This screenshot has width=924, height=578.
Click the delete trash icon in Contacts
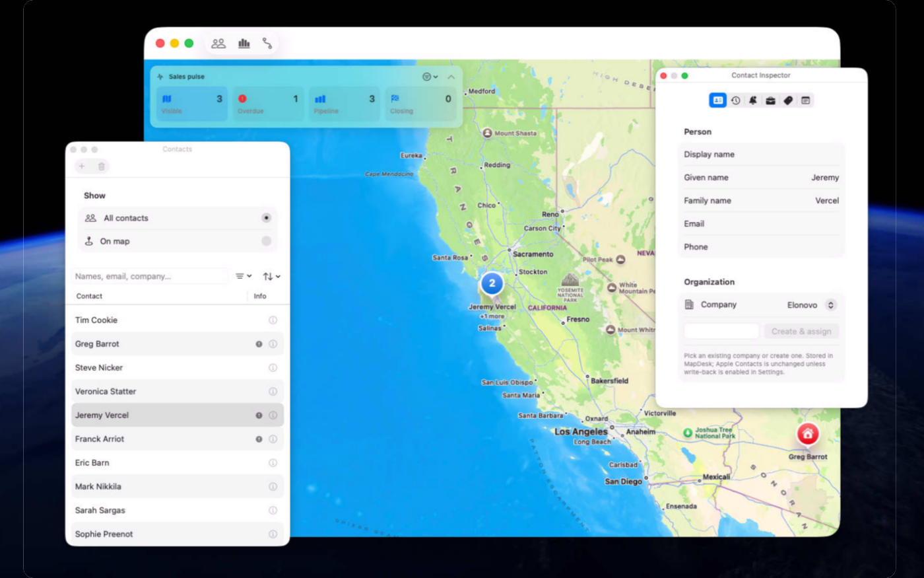coord(102,166)
